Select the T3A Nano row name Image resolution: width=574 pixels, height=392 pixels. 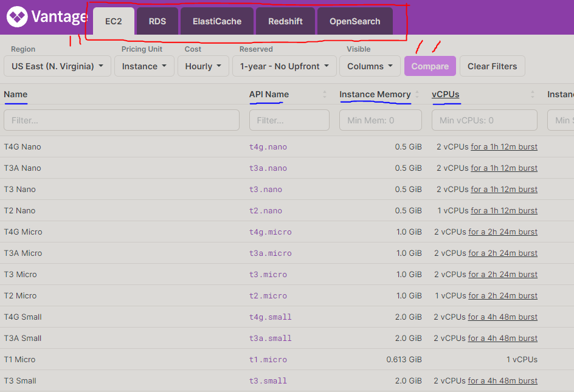(22, 168)
